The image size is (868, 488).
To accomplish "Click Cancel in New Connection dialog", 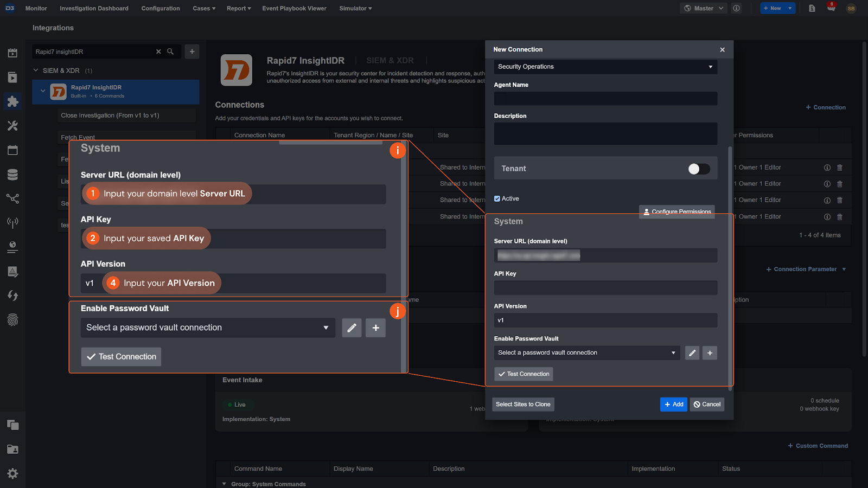I will (707, 404).
